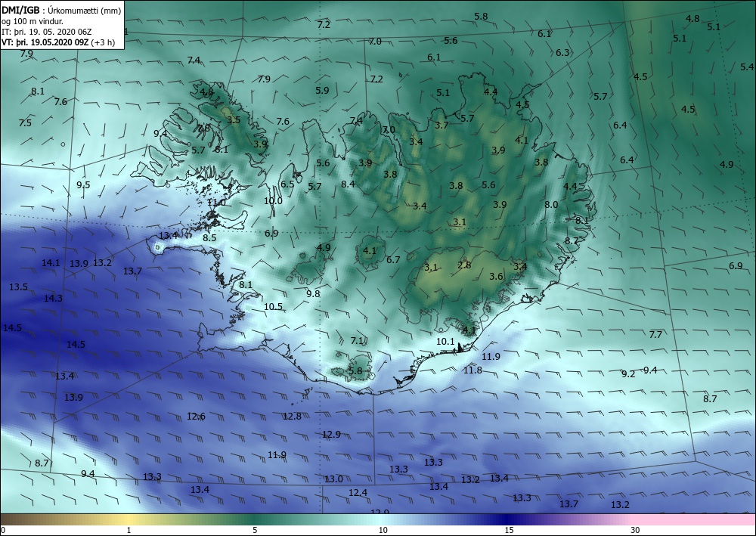Click the '30' label on the color scale
Screen dimensions: 756x536
coord(636,530)
